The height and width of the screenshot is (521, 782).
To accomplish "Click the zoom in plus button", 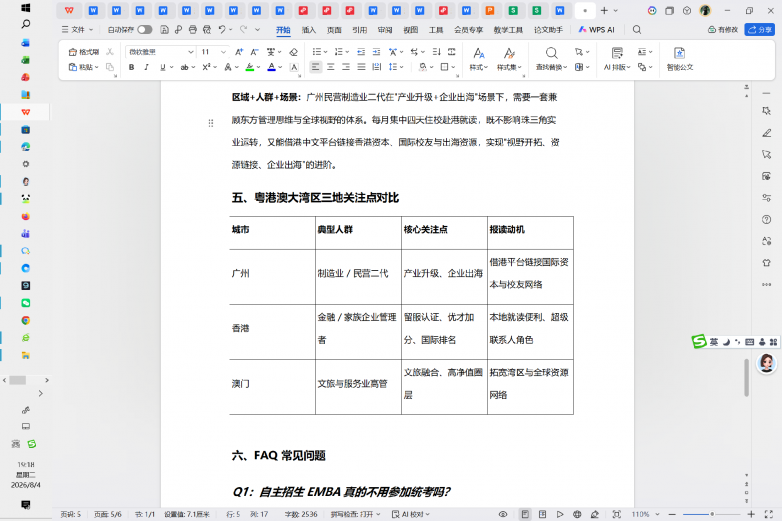I will (751, 514).
